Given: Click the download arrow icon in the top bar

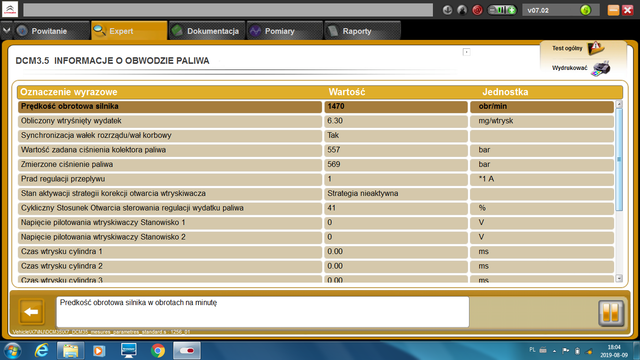Looking at the screenshot, I should tap(447, 10).
